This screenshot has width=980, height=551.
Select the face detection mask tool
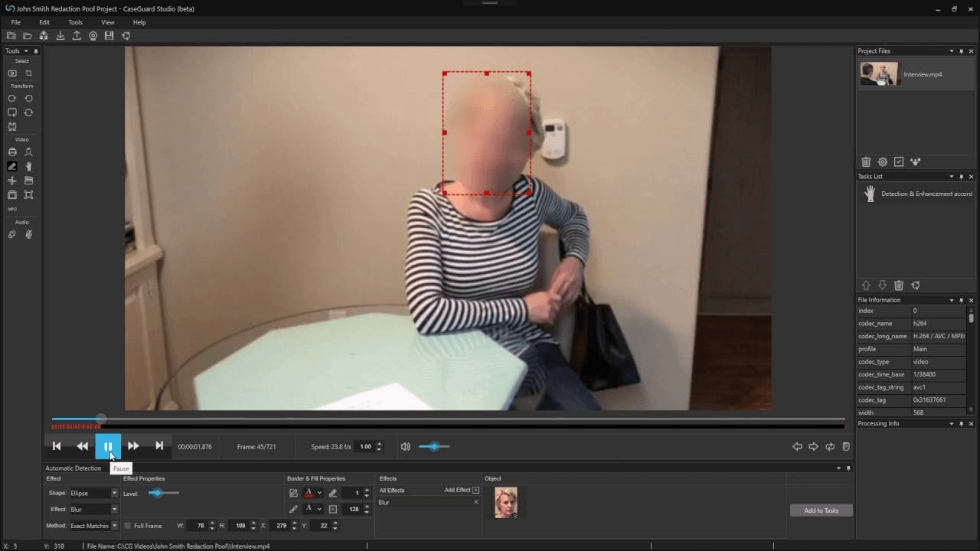coord(12,152)
